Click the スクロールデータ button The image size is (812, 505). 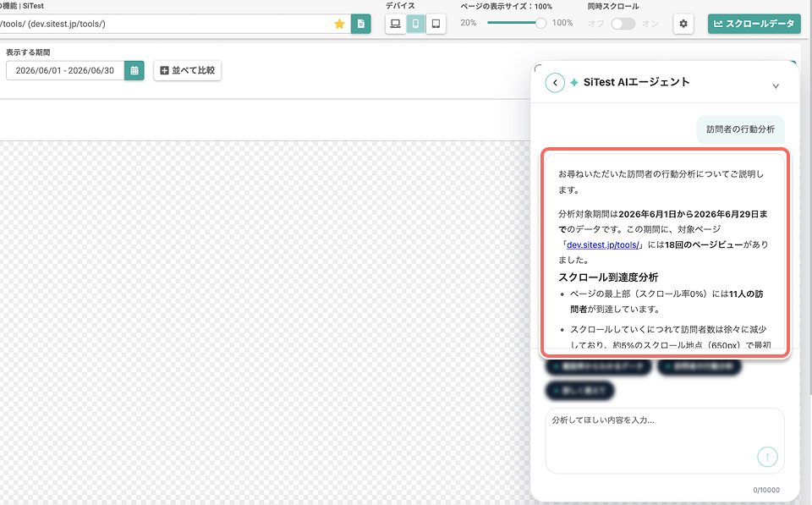(x=754, y=24)
